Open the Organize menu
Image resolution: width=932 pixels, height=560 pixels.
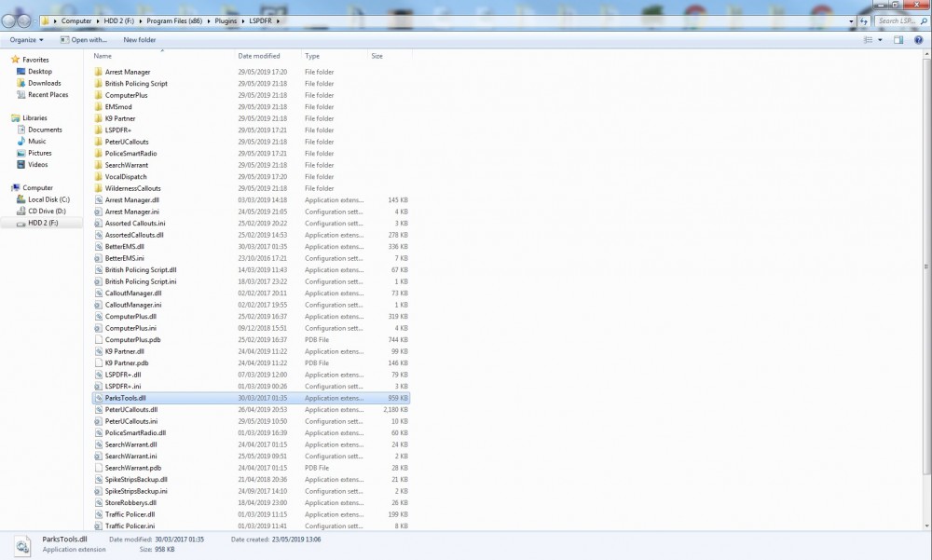[x=26, y=40]
